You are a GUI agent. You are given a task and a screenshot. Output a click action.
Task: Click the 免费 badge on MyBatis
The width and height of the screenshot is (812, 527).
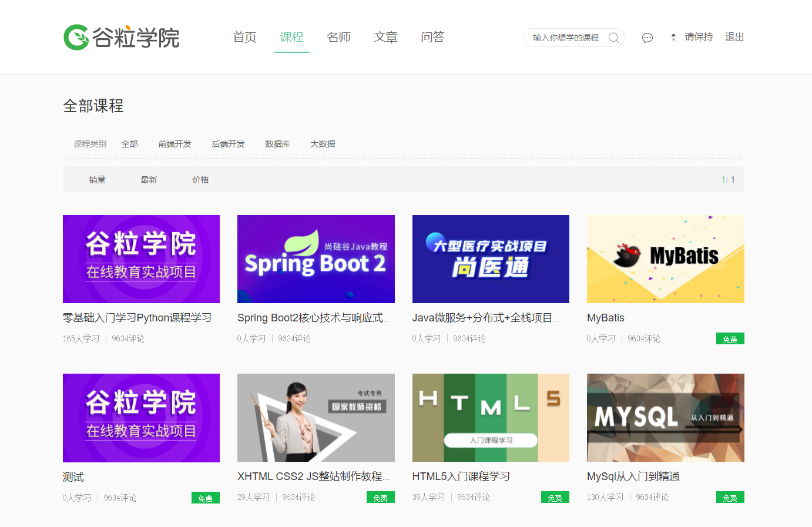pyautogui.click(x=730, y=338)
